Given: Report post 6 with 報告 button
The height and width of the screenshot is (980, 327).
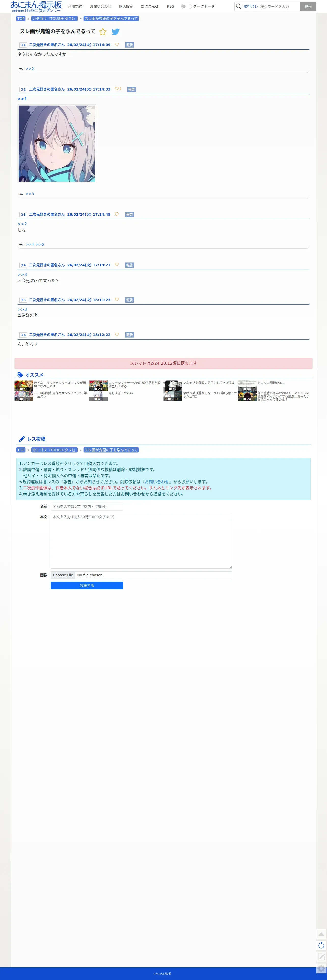Looking at the screenshot, I should pyautogui.click(x=130, y=335).
